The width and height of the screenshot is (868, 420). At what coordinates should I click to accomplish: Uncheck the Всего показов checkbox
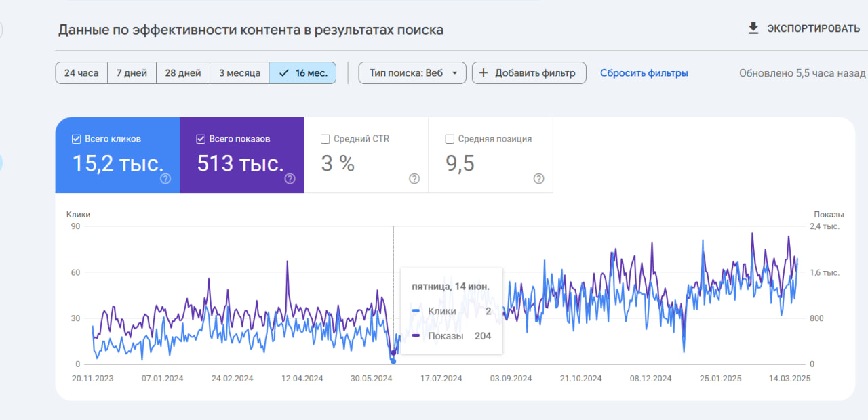point(201,139)
